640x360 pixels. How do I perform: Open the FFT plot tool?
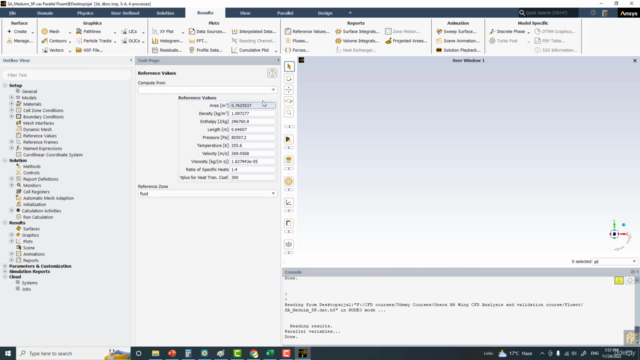coord(198,41)
